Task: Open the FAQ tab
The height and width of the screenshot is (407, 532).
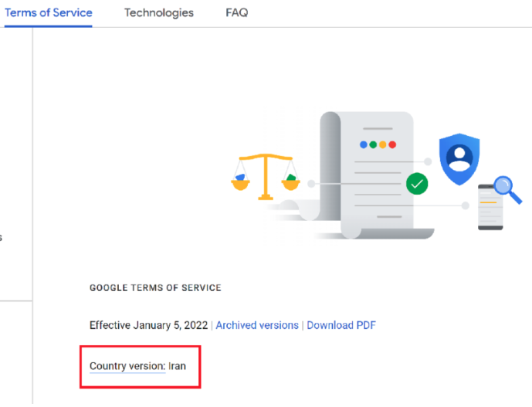Action: [237, 12]
